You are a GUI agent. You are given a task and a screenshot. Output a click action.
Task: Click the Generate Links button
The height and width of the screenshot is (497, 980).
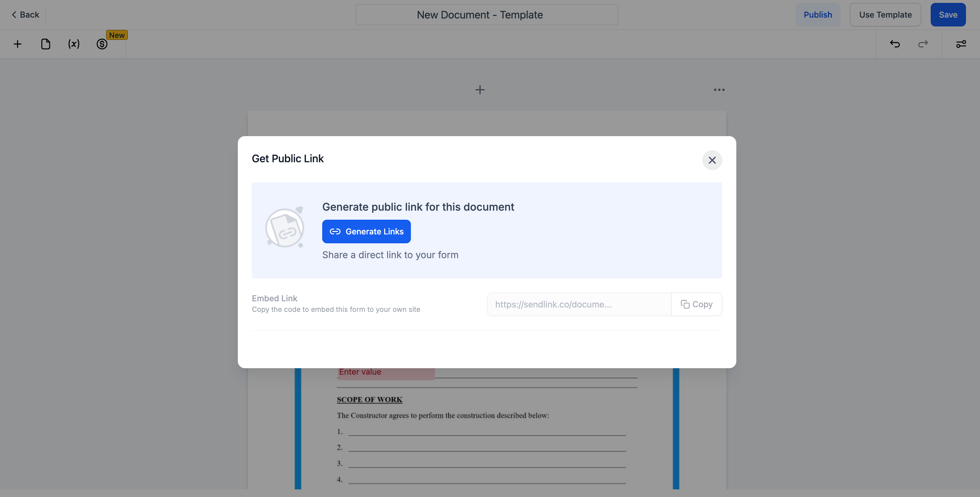pos(366,231)
